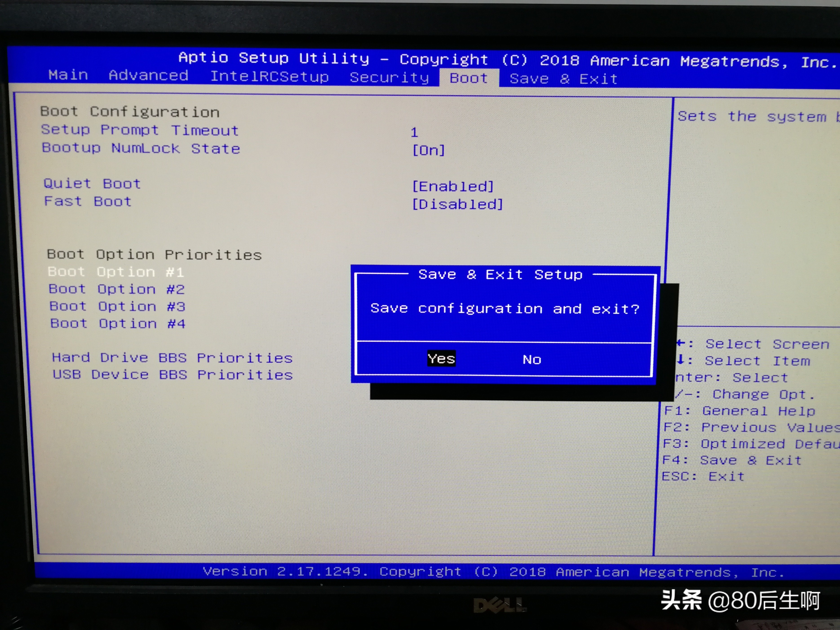Confirm with Yes in Save & Exit dialog
This screenshot has width=840, height=630.
(441, 359)
